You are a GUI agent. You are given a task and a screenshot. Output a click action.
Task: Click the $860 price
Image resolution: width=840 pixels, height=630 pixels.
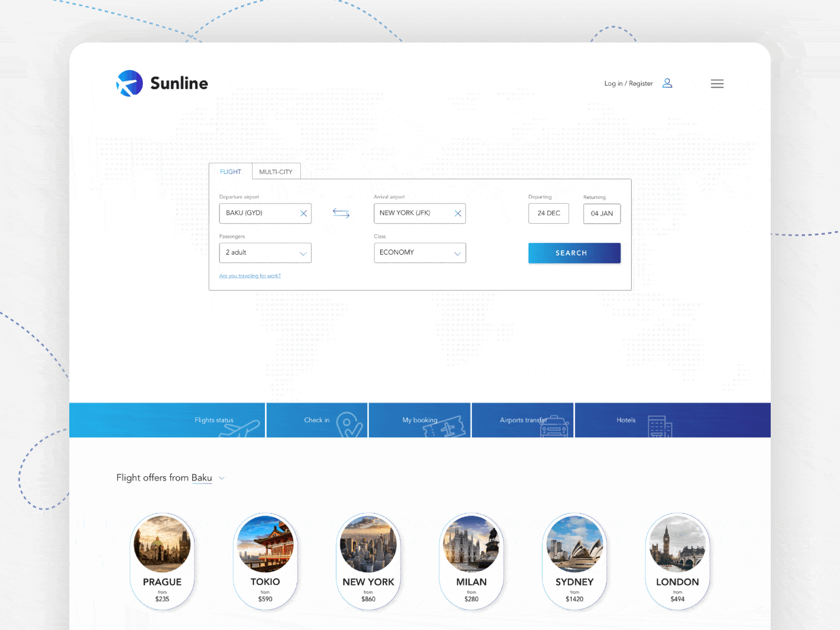369,599
